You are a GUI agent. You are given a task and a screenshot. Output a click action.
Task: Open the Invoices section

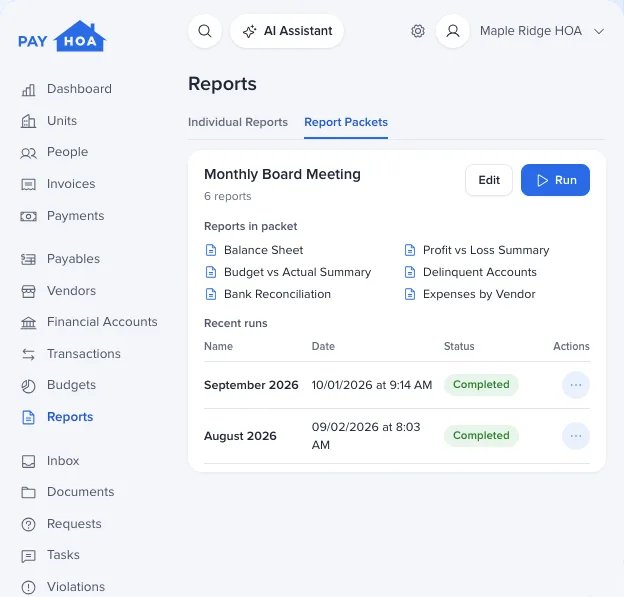(71, 184)
